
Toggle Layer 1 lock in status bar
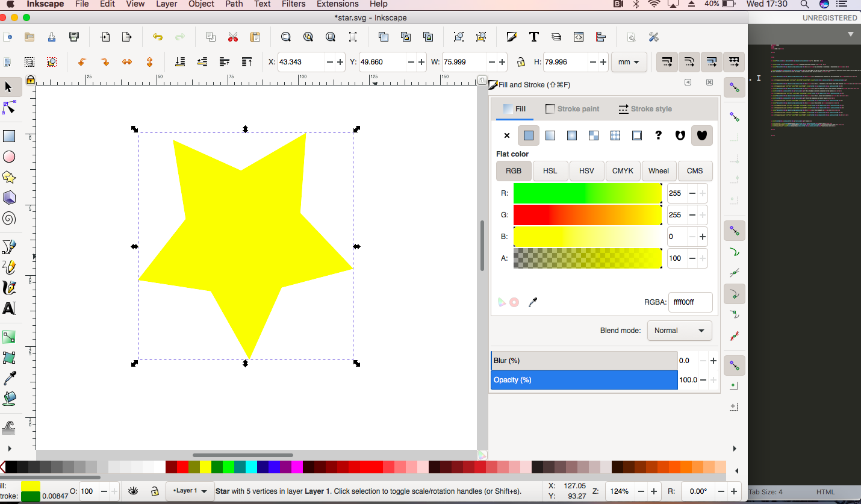click(x=155, y=491)
